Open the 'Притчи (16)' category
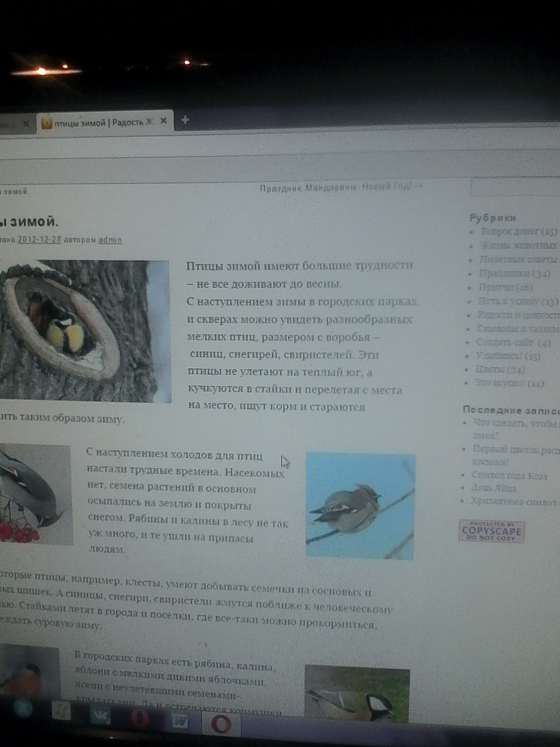Screen dimensions: 560x747 point(505,287)
